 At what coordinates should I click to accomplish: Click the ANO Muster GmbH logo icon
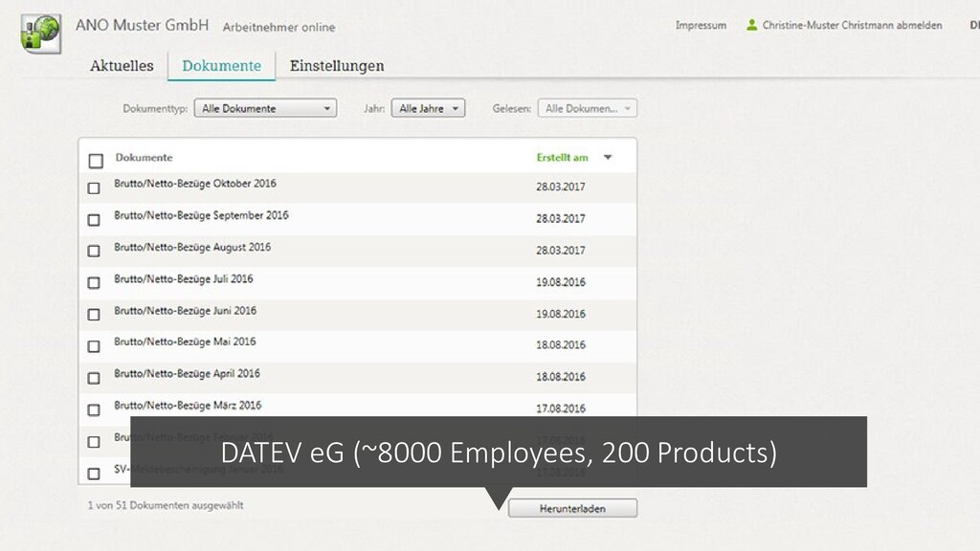(x=40, y=33)
